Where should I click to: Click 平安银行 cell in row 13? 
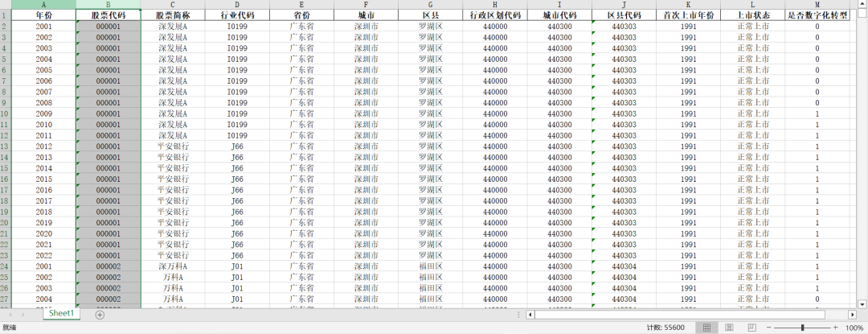coord(173,146)
